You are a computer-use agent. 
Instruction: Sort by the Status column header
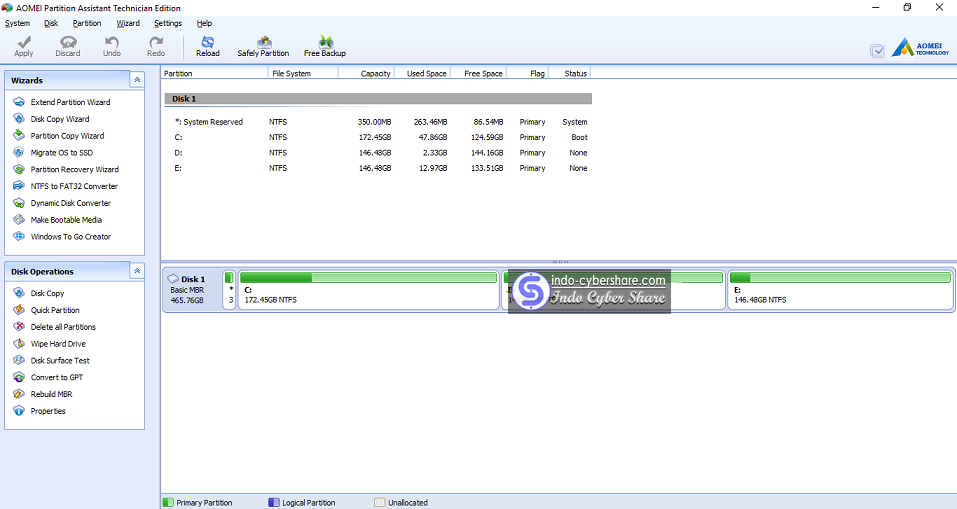[x=570, y=73]
